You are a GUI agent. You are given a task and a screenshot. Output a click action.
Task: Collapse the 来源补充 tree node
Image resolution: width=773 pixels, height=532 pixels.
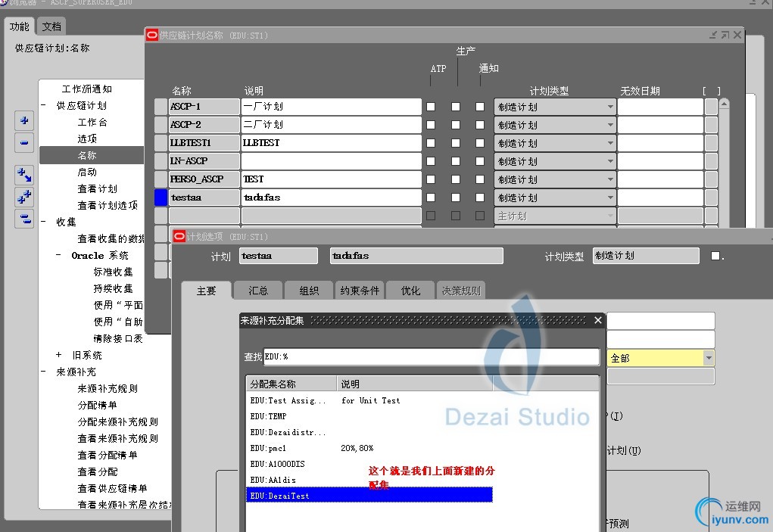44,372
